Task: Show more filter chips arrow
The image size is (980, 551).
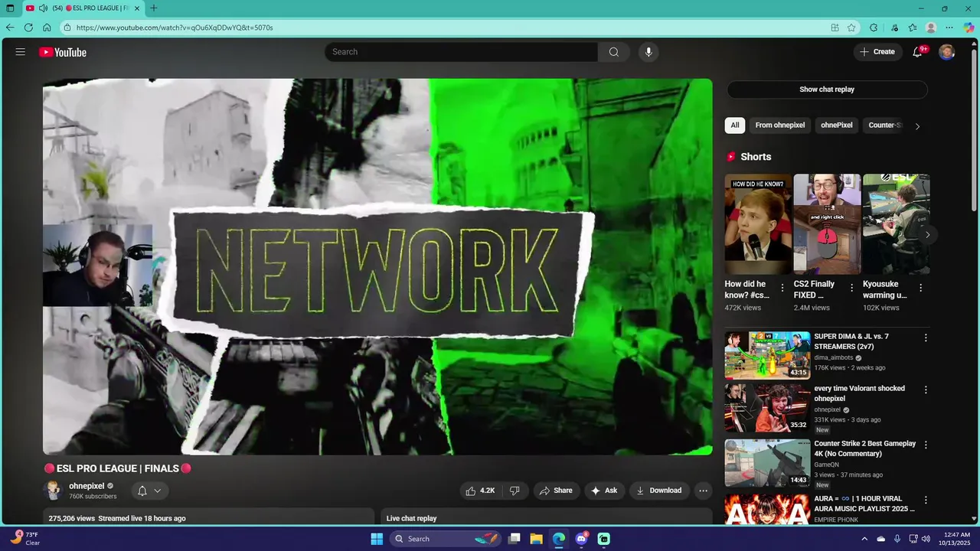Action: point(917,126)
